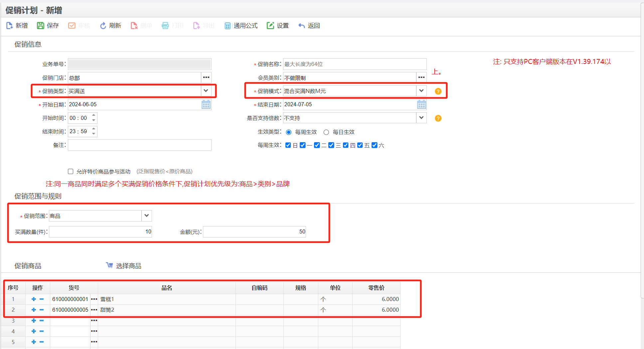Enable 允许特价商品参与活动 checkbox

click(x=71, y=171)
